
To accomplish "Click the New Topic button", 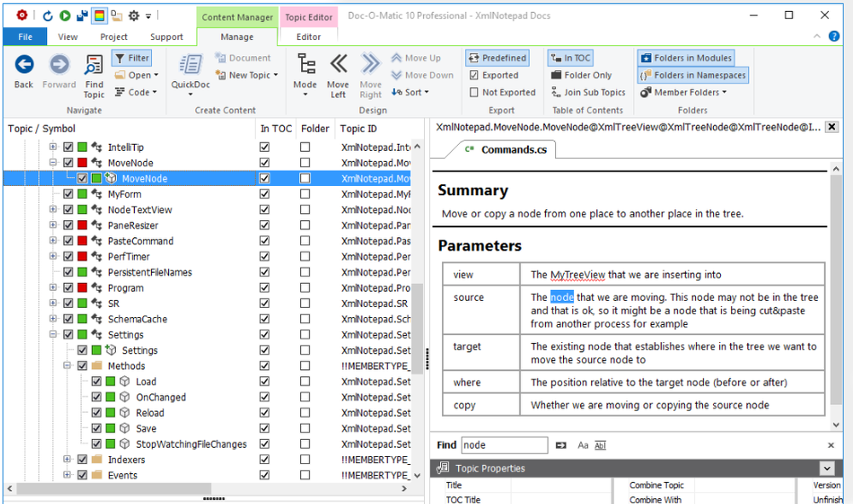I will [x=247, y=75].
